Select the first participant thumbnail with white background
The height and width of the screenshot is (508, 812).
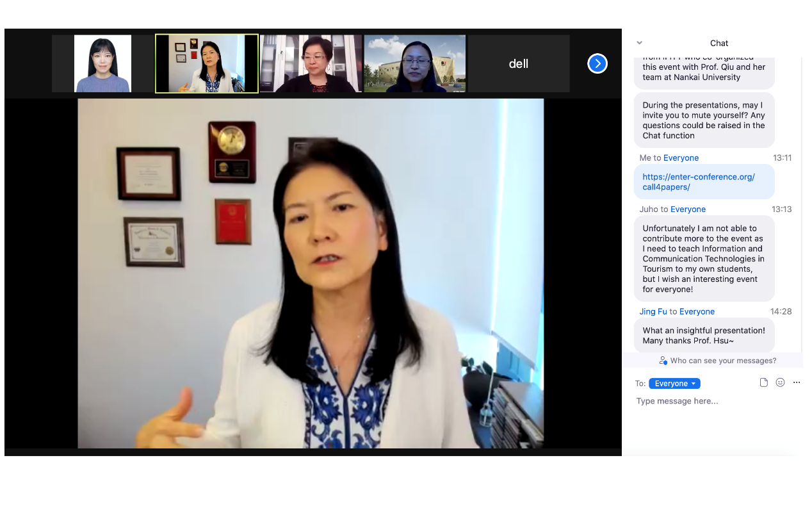102,63
